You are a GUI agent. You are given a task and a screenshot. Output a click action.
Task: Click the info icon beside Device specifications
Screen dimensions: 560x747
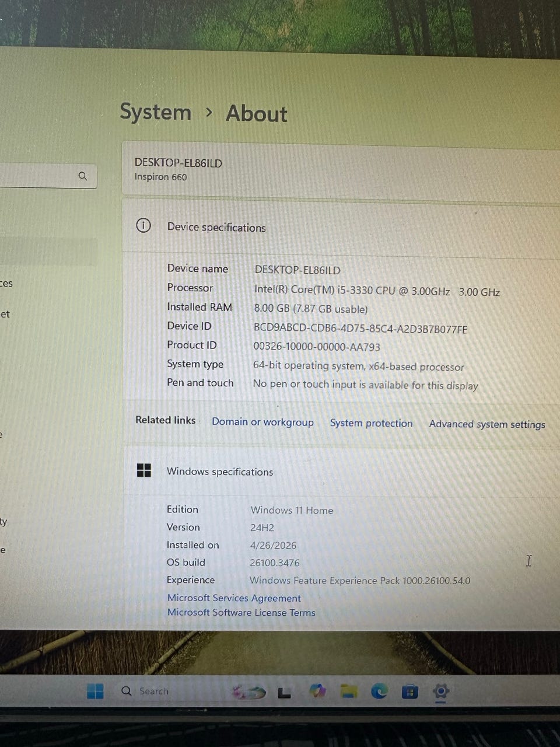(143, 225)
